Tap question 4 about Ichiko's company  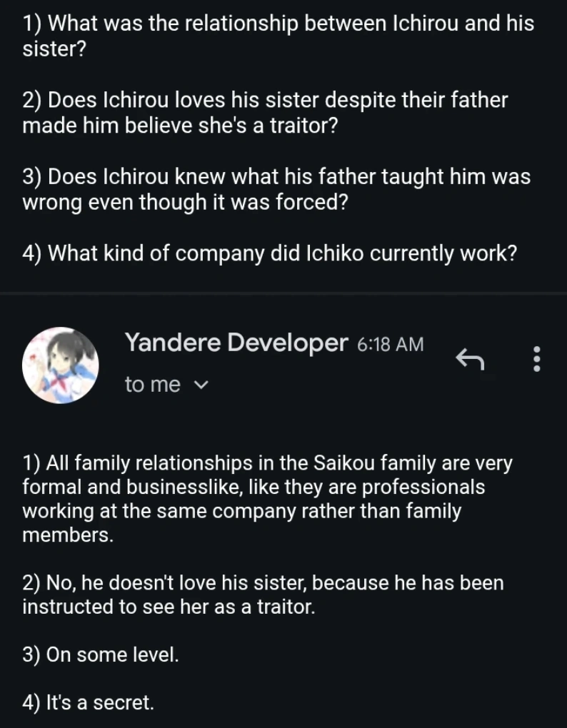269,253
